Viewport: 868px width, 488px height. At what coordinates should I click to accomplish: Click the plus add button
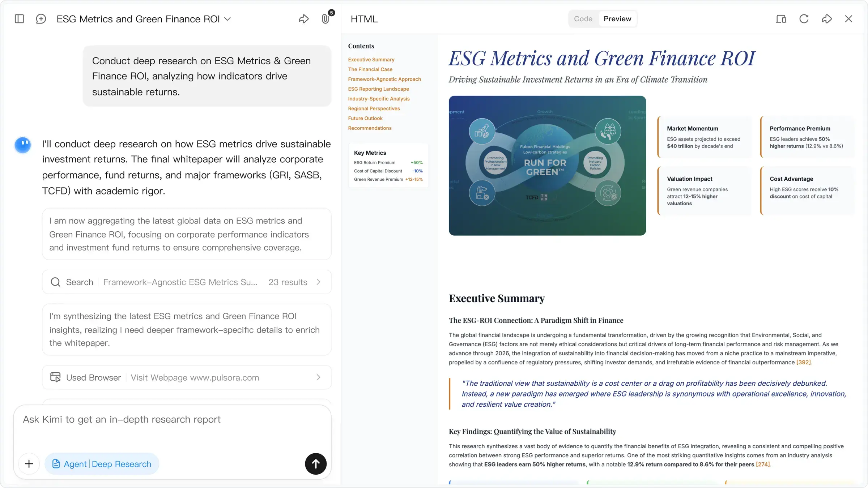pyautogui.click(x=29, y=464)
